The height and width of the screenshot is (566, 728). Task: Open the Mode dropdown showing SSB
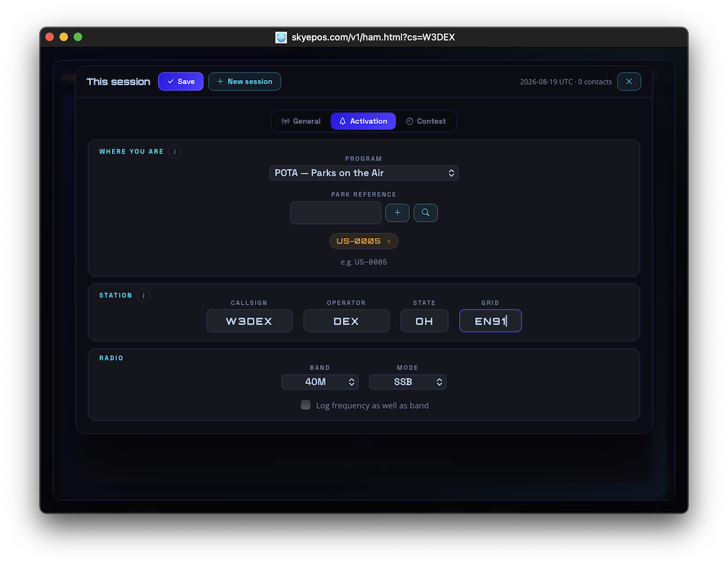(408, 382)
